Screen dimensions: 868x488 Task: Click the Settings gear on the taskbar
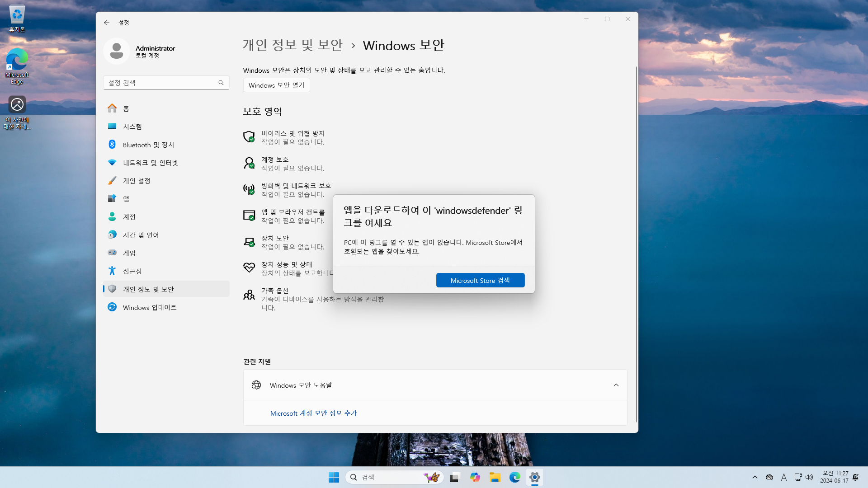click(x=534, y=477)
